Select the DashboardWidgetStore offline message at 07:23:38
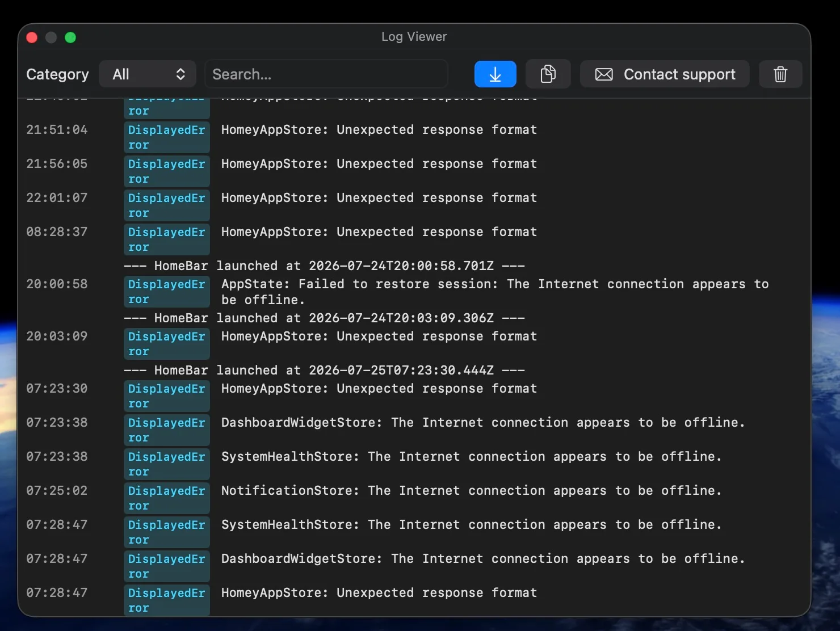This screenshot has width=840, height=631. tap(483, 423)
